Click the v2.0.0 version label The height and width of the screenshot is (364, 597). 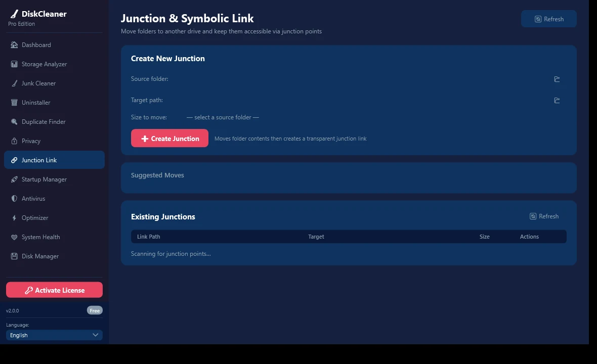pyautogui.click(x=12, y=310)
